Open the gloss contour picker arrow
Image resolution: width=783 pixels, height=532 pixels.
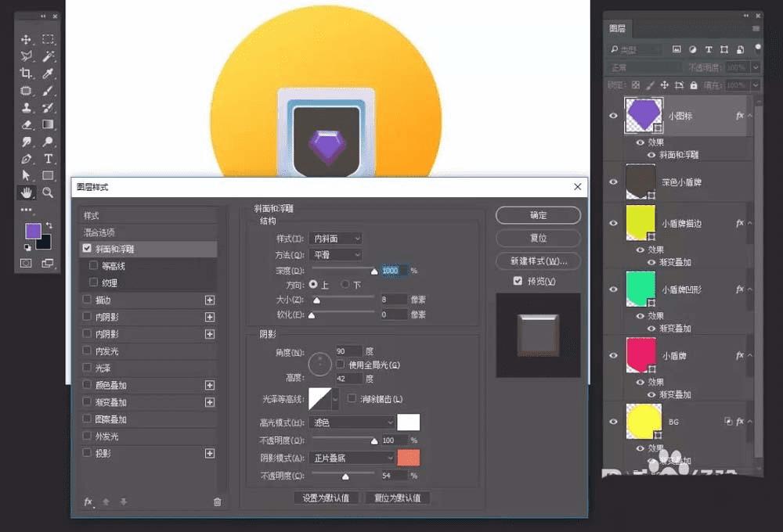[335, 398]
